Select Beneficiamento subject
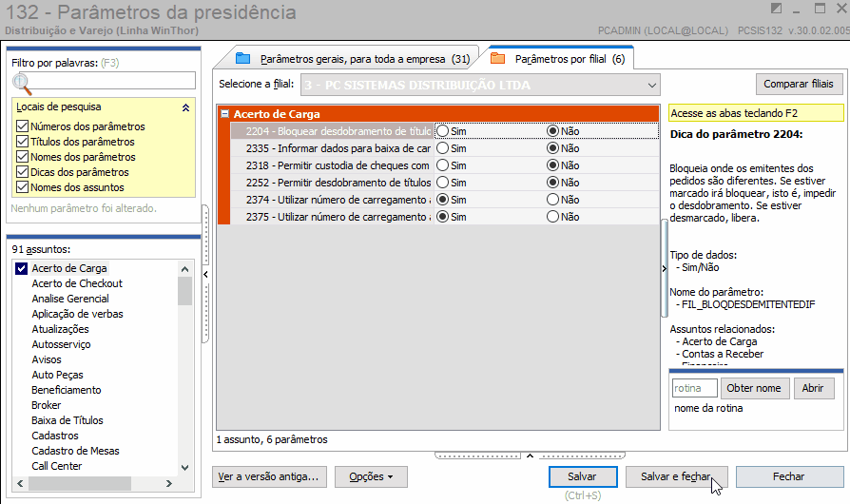The height and width of the screenshot is (504, 850). 67,390
